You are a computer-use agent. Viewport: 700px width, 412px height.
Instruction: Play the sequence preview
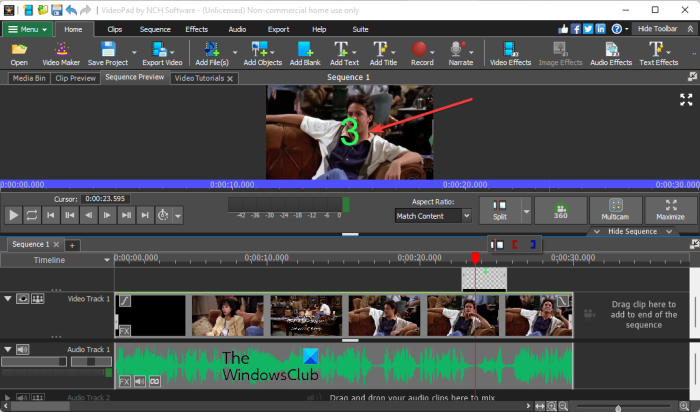[x=13, y=216]
